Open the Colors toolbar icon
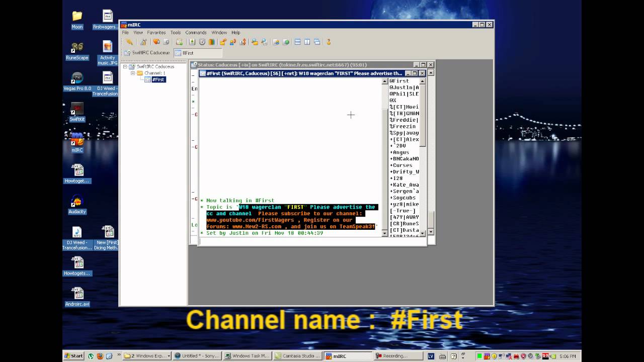The height and width of the screenshot is (362, 644). pyautogui.click(x=212, y=42)
